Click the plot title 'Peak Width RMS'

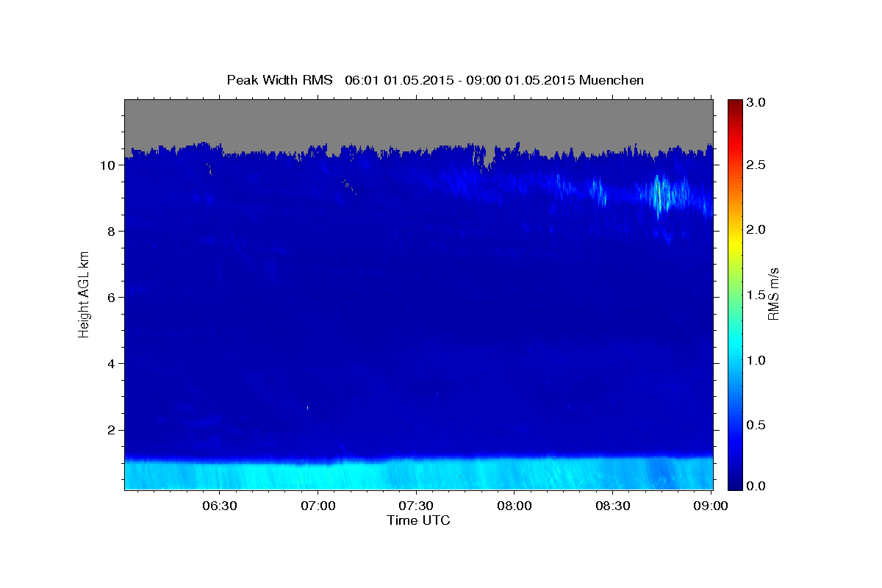[279, 79]
